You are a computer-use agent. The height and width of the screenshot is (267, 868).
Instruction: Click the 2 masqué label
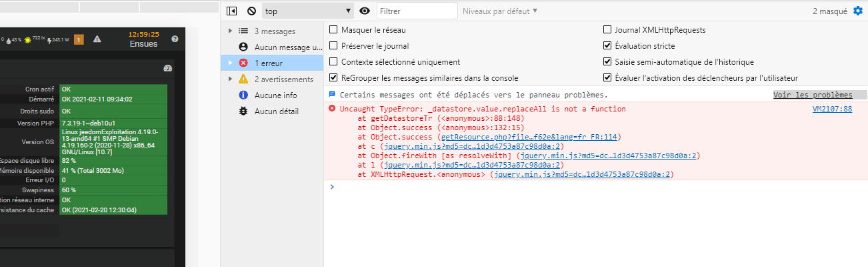[x=830, y=11]
